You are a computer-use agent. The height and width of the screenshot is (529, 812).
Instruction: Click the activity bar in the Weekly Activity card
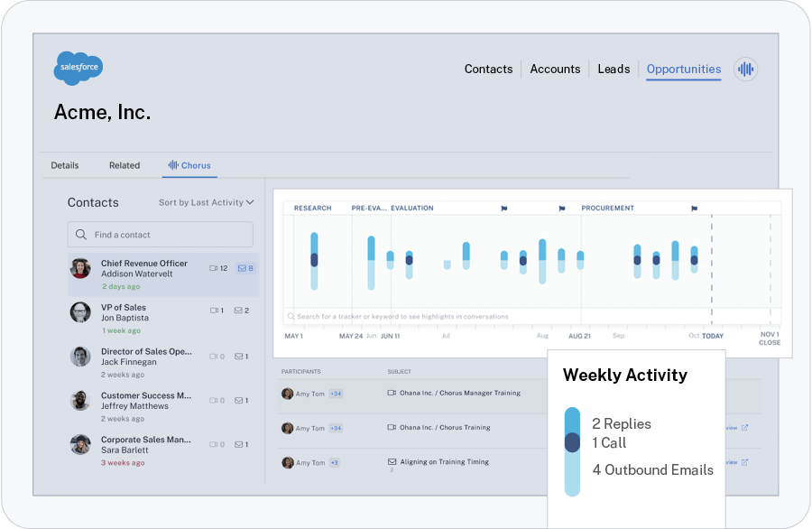tap(572, 451)
